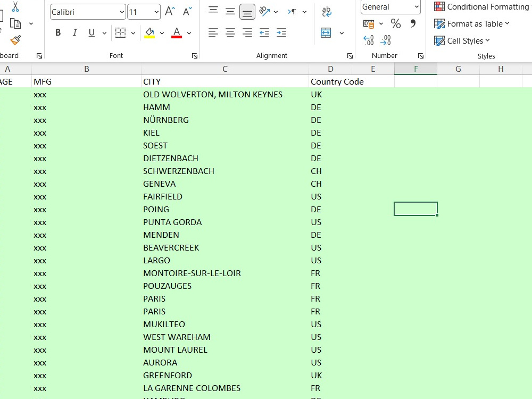Apply Percent Style
Image resolution: width=532 pixels, height=399 pixels.
click(396, 23)
